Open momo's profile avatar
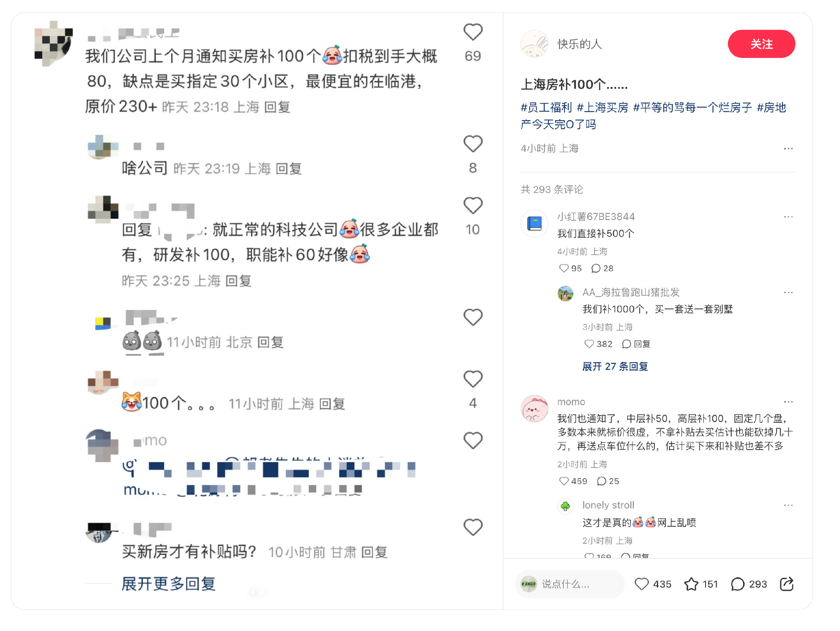The height and width of the screenshot is (631, 840). (534, 408)
